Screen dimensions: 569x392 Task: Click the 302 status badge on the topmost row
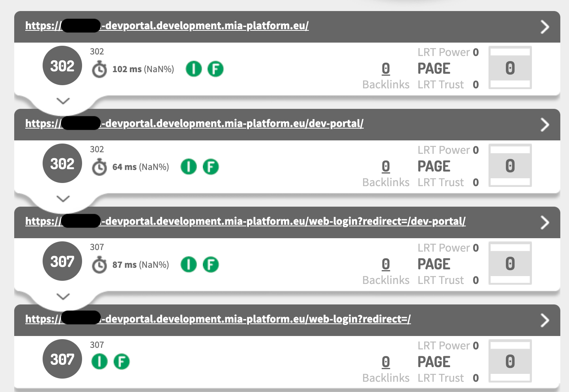click(x=62, y=65)
